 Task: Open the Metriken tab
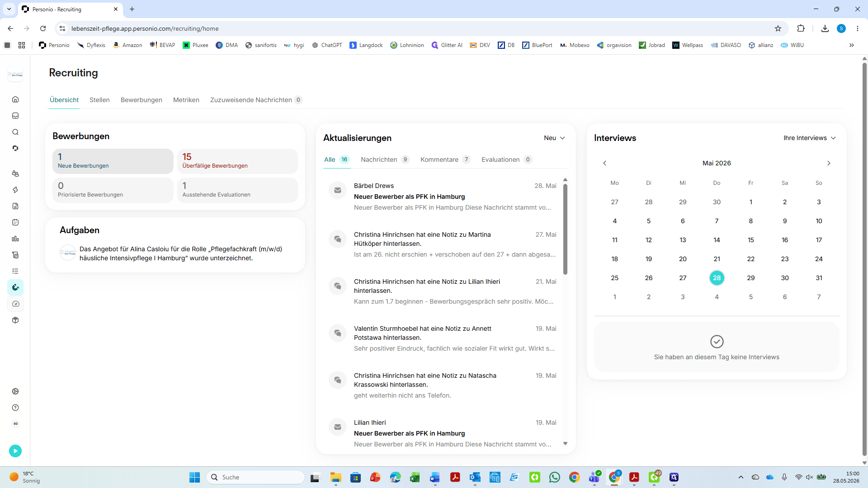click(x=186, y=100)
